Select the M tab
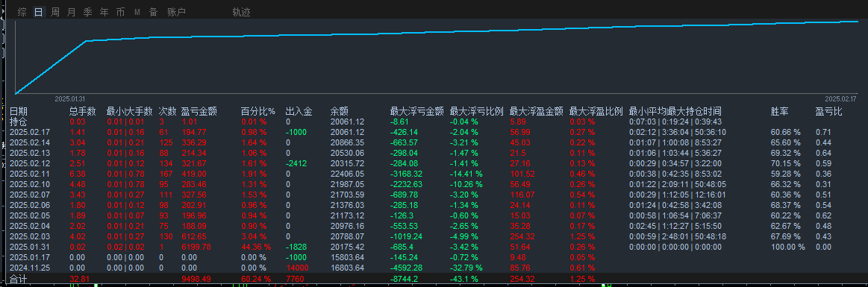 point(137,12)
